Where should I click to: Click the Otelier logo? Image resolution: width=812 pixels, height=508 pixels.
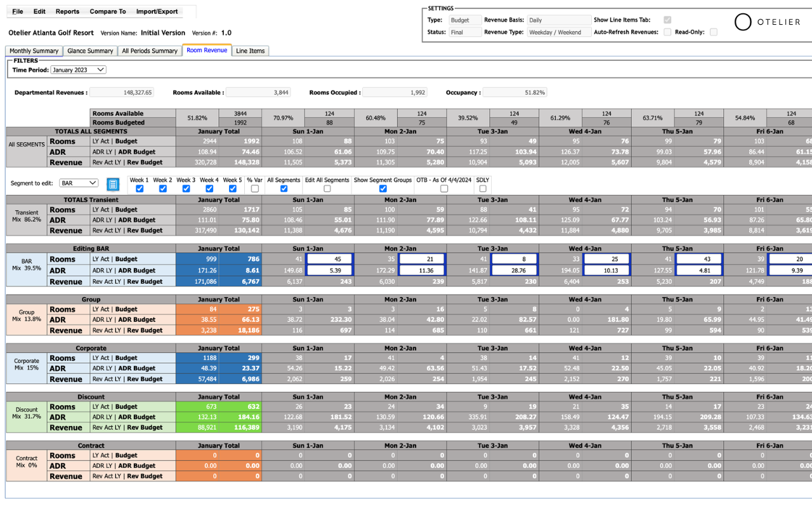[768, 22]
